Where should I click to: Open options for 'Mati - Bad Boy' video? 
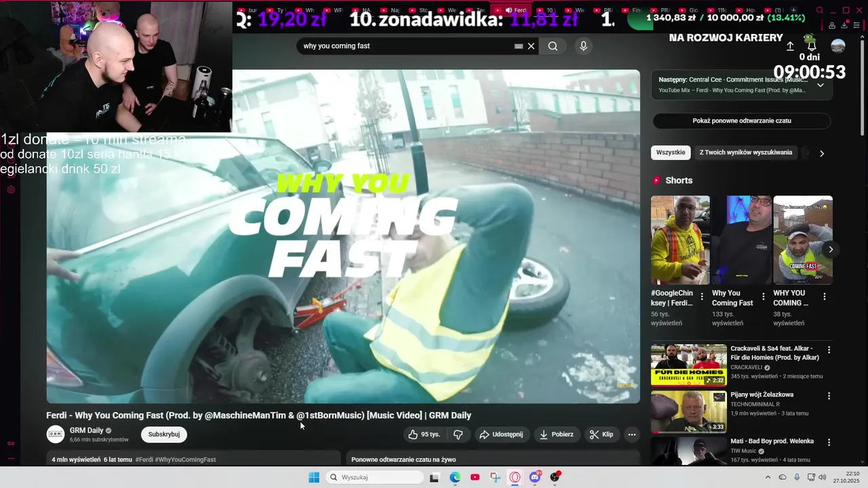coord(829,443)
